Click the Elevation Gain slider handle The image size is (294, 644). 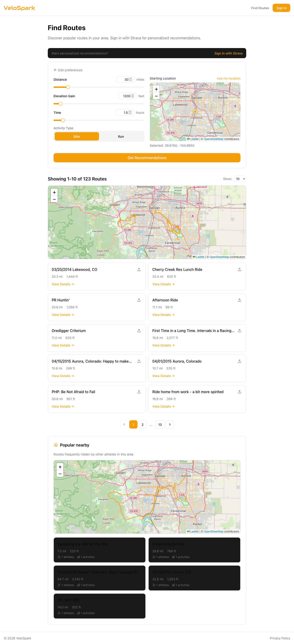coord(60,104)
